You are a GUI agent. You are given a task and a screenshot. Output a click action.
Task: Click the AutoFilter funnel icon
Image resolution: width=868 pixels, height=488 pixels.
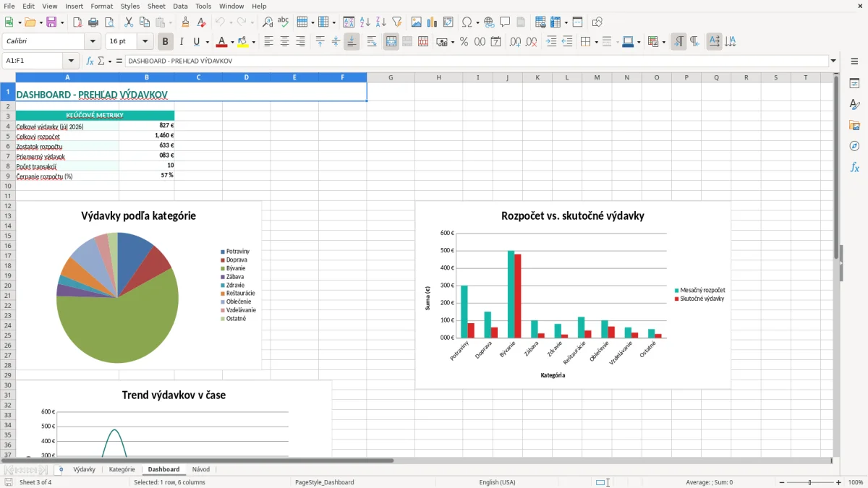click(396, 22)
